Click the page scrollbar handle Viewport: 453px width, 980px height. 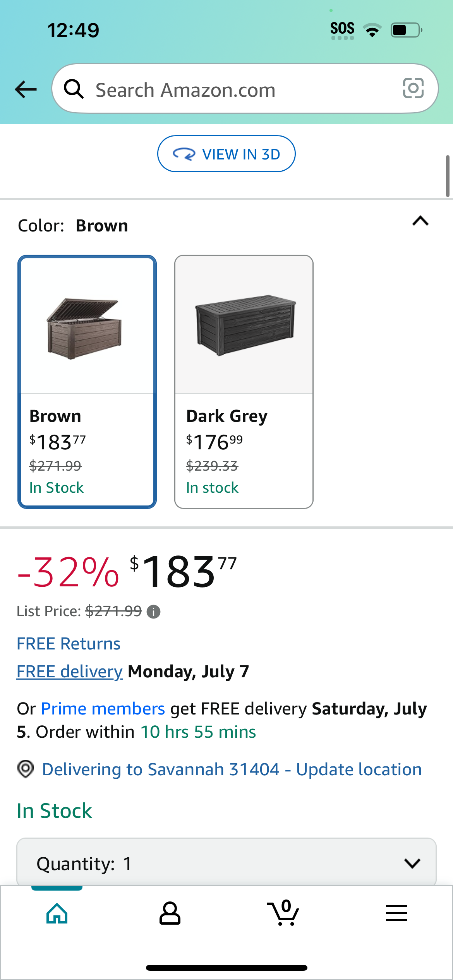point(448,176)
